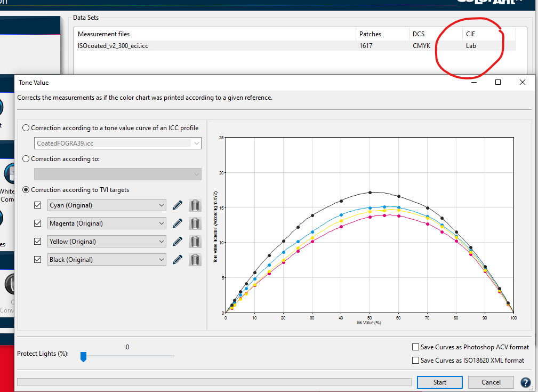Enable Save Curves as Photoshop ACV format
538x392 pixels.
[x=416, y=347]
